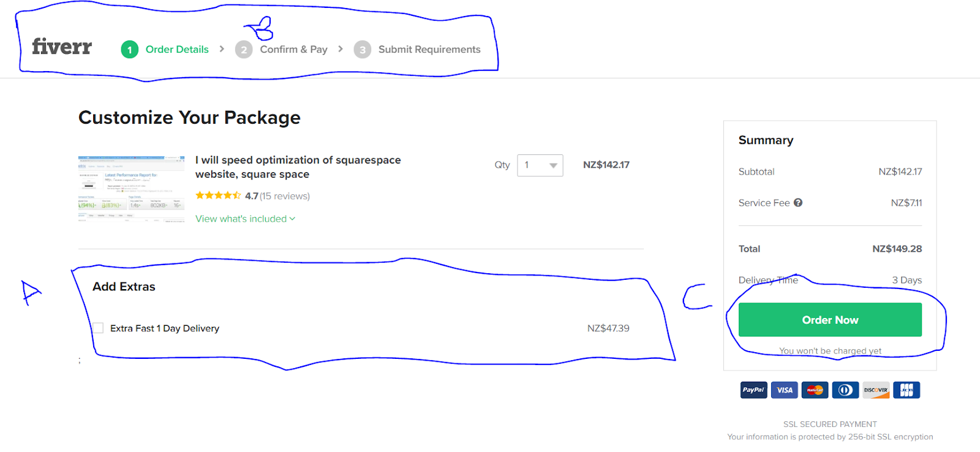
Task: Click the 3 Days delivery value
Action: click(907, 280)
